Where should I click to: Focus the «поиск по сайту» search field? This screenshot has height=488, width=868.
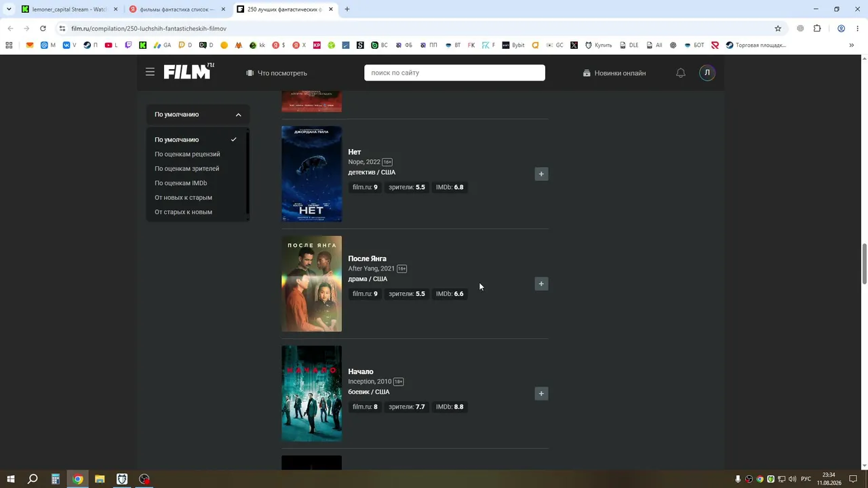454,73
